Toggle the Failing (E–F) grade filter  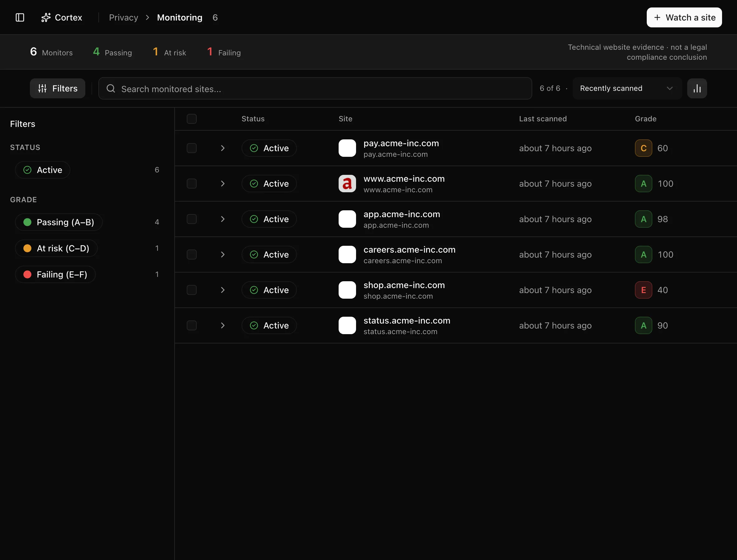[55, 274]
